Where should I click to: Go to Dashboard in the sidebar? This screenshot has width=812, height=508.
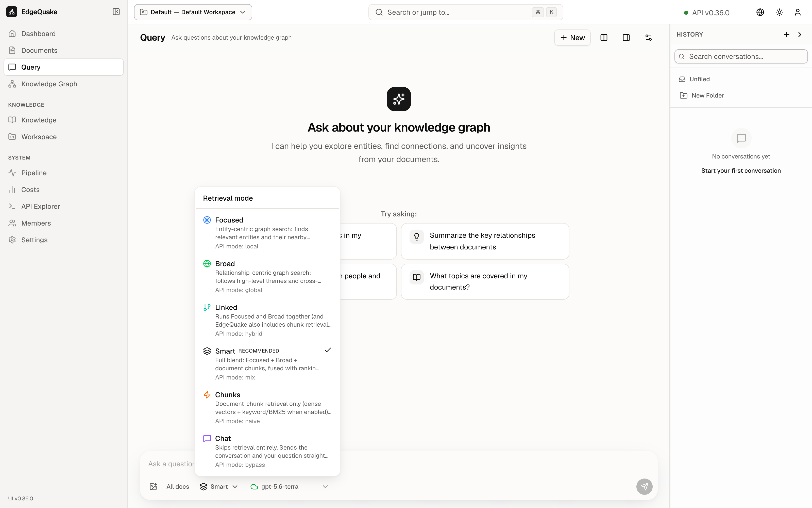pos(63,34)
